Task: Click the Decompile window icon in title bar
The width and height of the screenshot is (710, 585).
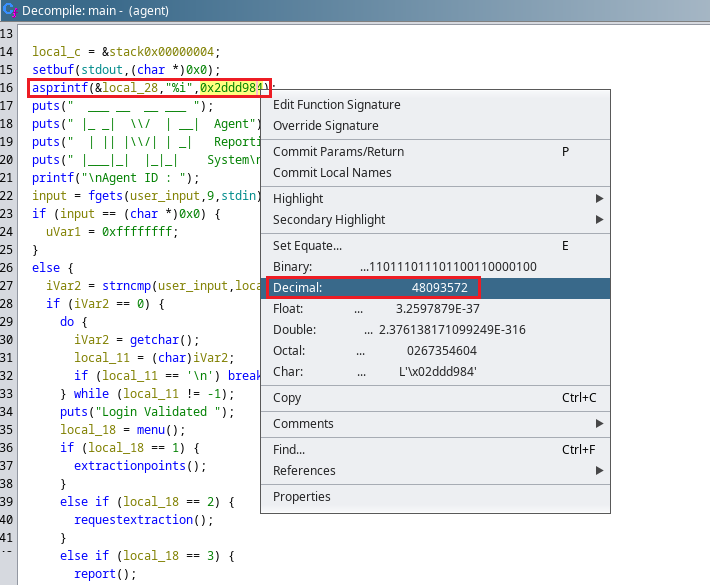Action: (10, 11)
